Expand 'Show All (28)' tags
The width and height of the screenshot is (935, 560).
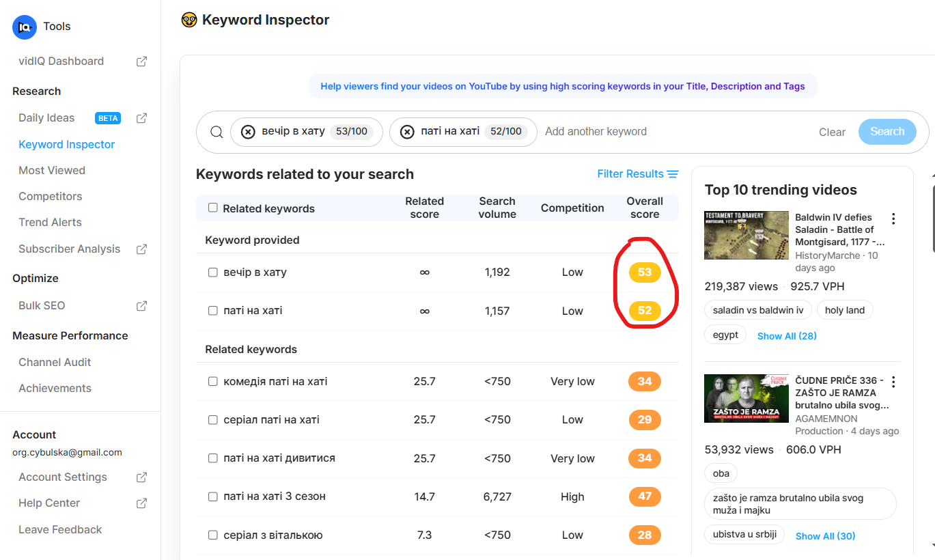[787, 336]
